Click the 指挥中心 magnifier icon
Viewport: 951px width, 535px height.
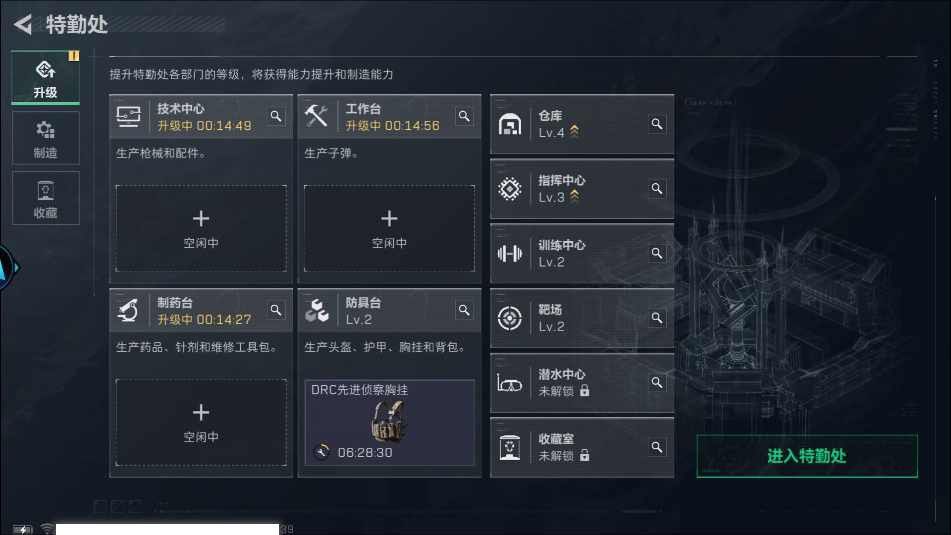point(657,189)
